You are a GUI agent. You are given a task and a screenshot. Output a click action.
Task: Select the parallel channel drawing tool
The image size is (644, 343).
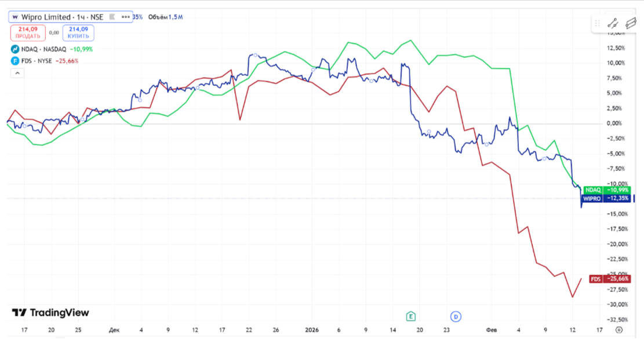pyautogui.click(x=631, y=23)
